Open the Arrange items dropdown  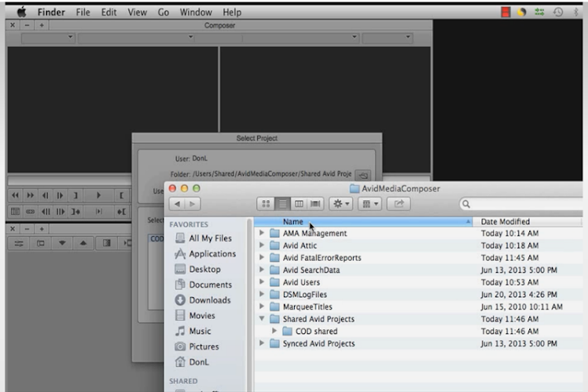click(368, 204)
